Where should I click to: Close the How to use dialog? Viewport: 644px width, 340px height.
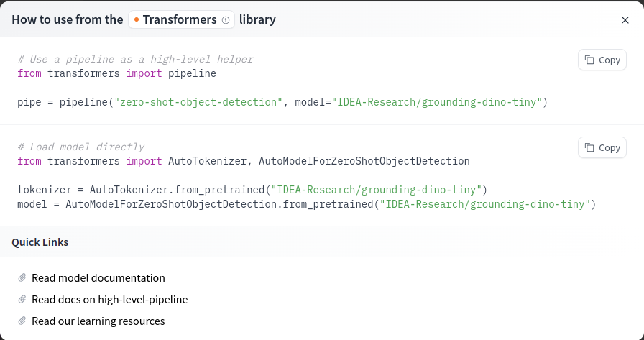click(x=625, y=20)
